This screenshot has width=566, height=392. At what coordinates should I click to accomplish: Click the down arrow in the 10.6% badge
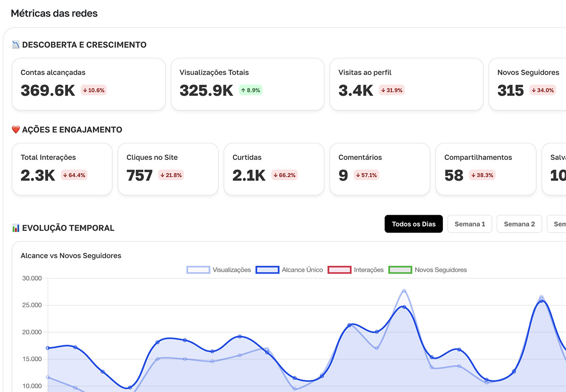85,90
